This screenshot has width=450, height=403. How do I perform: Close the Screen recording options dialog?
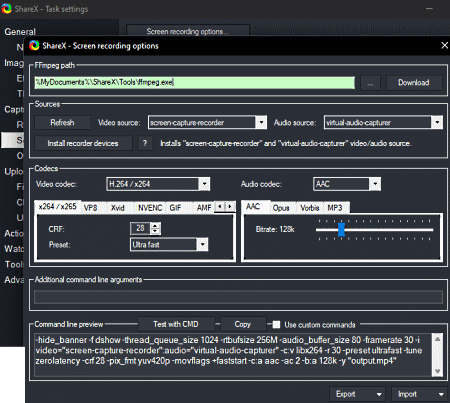[x=445, y=45]
